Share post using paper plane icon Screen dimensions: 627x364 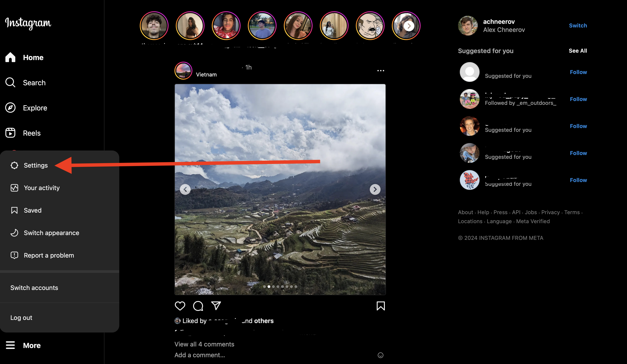tap(216, 306)
